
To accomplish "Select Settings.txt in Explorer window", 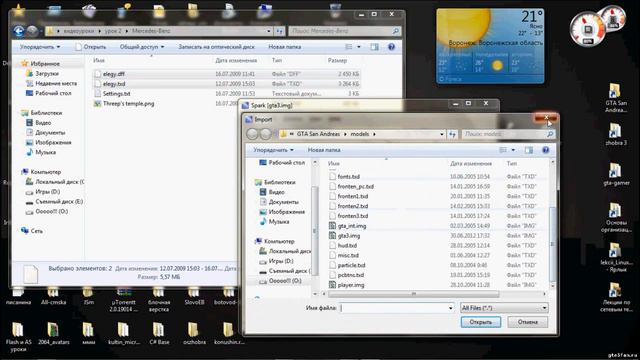I will 116,93.
